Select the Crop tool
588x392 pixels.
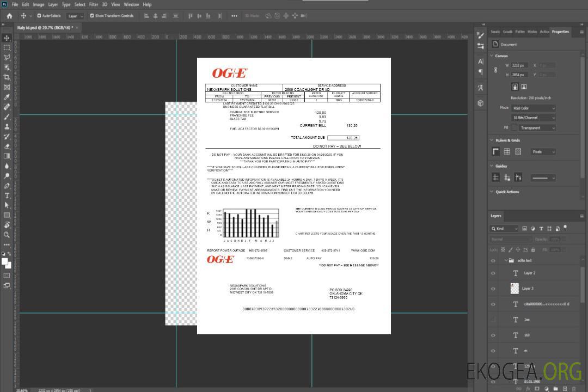pyautogui.click(x=7, y=77)
